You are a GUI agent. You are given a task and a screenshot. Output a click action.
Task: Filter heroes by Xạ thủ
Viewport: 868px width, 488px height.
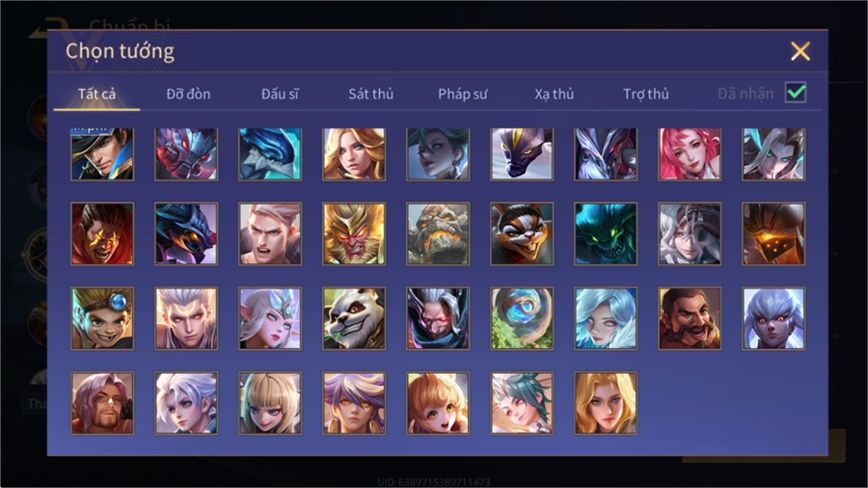[x=555, y=95]
